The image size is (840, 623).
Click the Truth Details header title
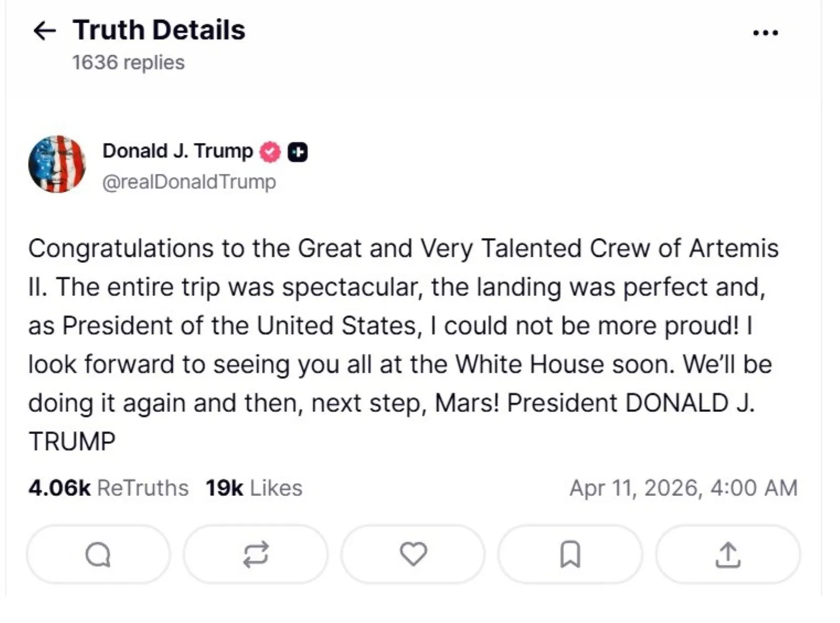pyautogui.click(x=159, y=30)
